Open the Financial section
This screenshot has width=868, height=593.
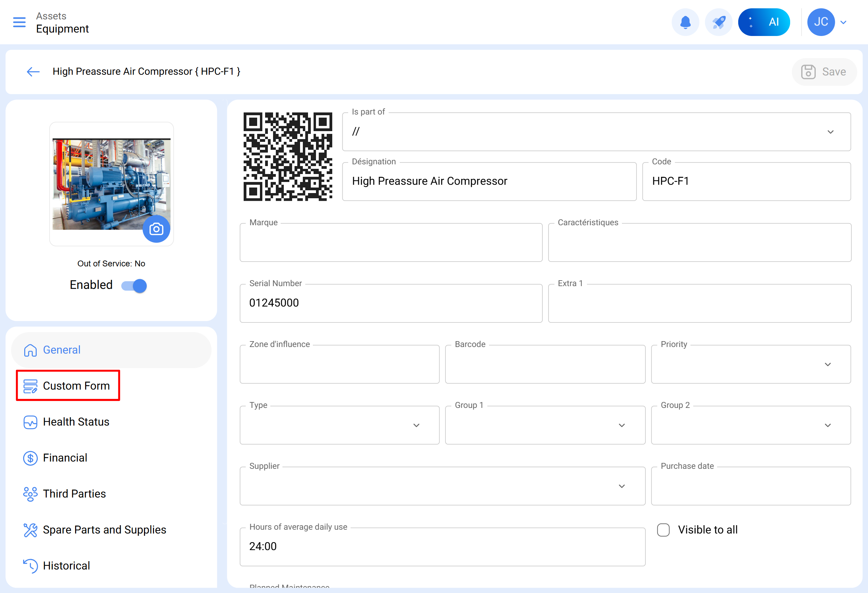point(65,458)
